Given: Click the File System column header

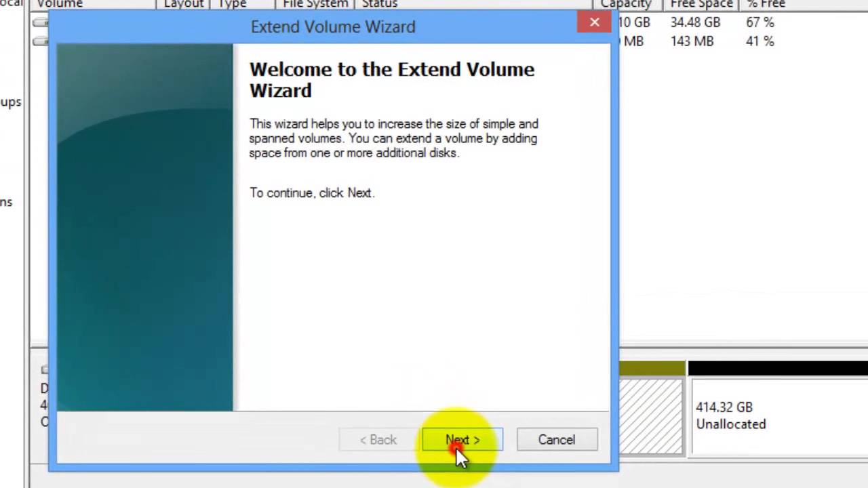Looking at the screenshot, I should pos(315,4).
